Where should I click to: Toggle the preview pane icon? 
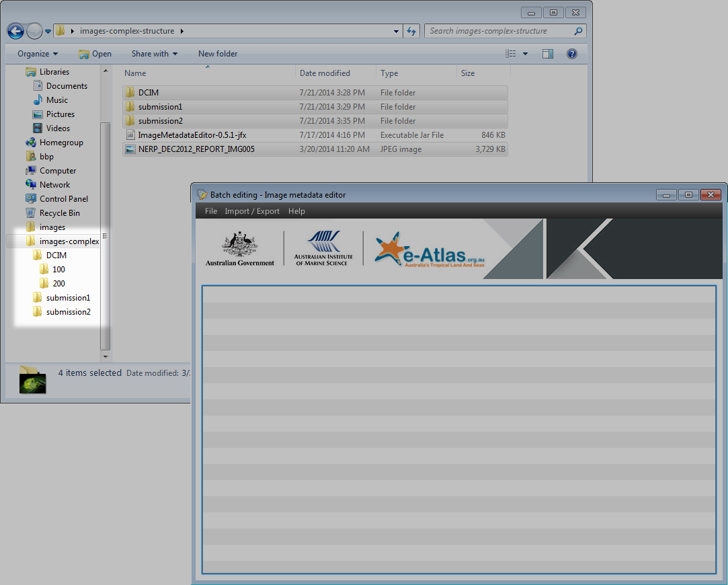(548, 54)
